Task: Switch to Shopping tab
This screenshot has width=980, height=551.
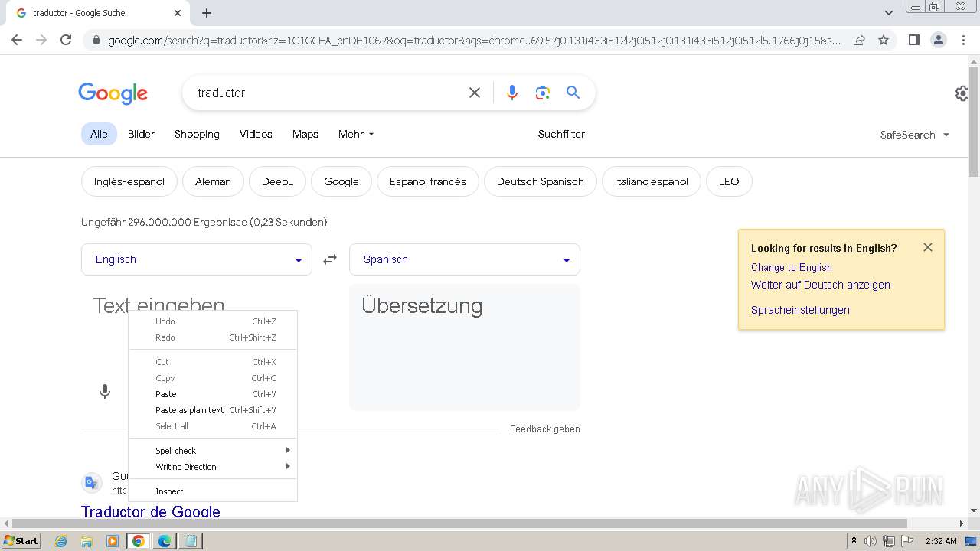Action: point(197,134)
